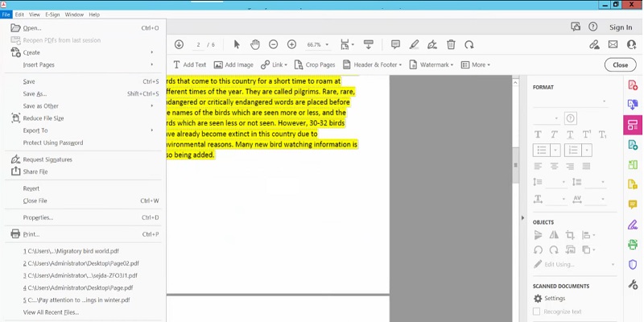Open the Protect shield tool
This screenshot has width=644, height=322.
click(633, 265)
